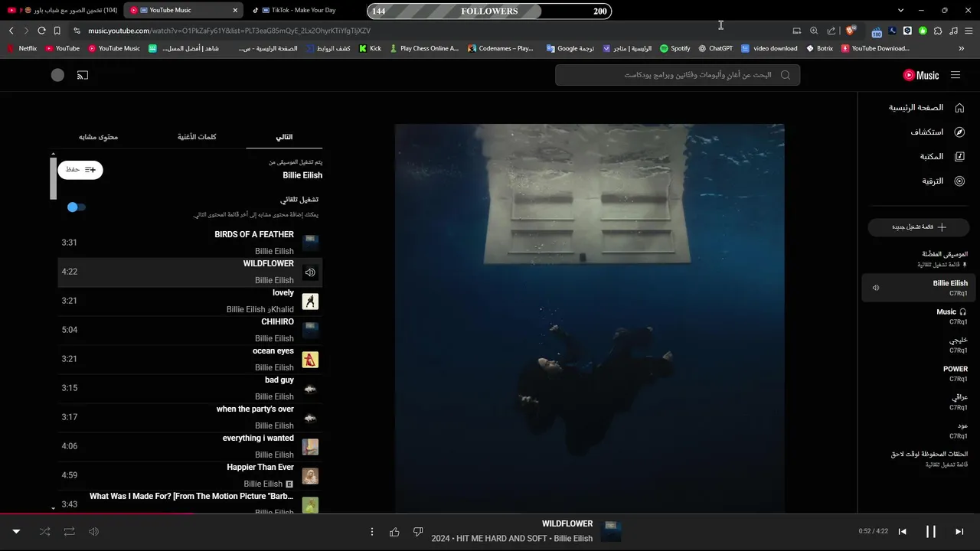The image size is (980, 551).
Task: Play ocean eyes from the queue
Action: (190, 359)
